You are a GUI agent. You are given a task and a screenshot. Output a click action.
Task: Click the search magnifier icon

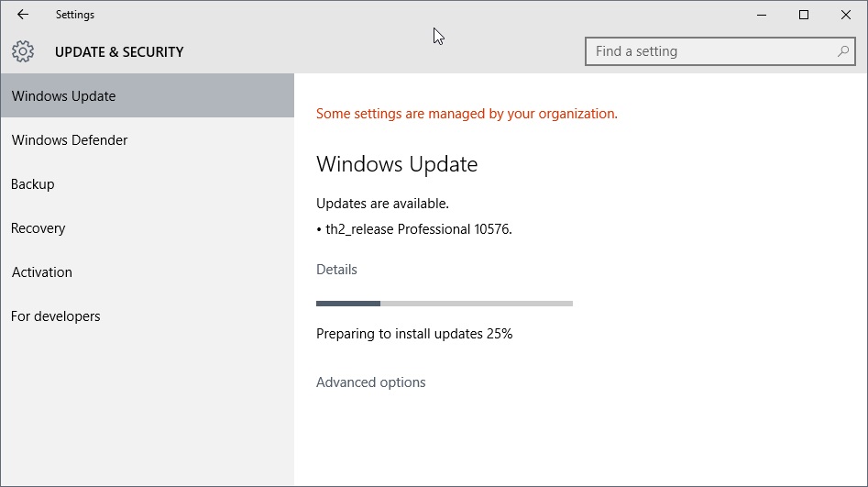842,51
